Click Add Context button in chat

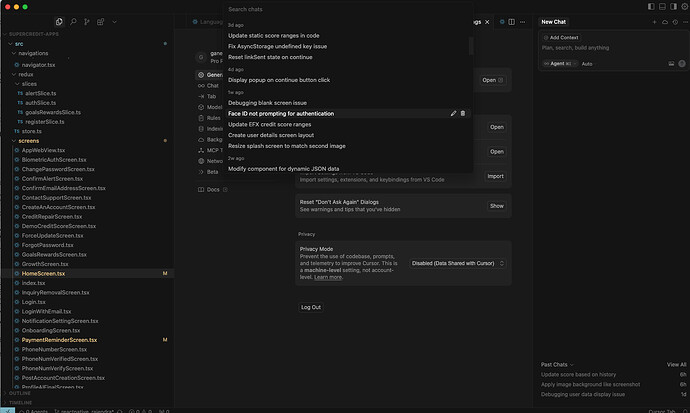pos(561,38)
